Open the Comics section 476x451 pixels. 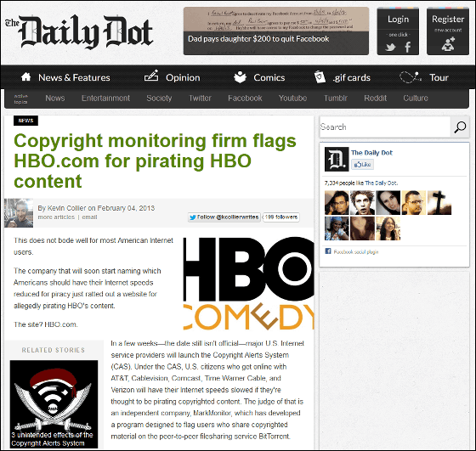tap(269, 77)
